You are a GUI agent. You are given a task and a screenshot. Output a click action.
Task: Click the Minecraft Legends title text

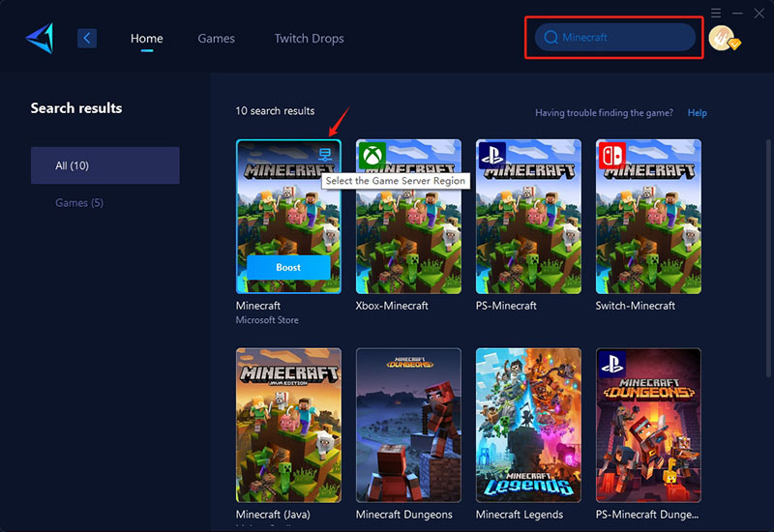(x=520, y=515)
